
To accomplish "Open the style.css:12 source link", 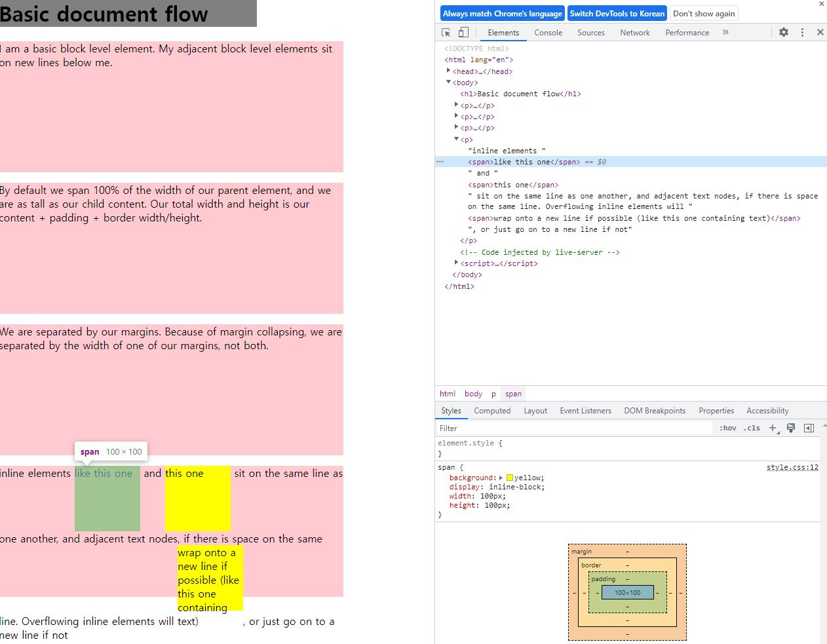I will [x=792, y=467].
